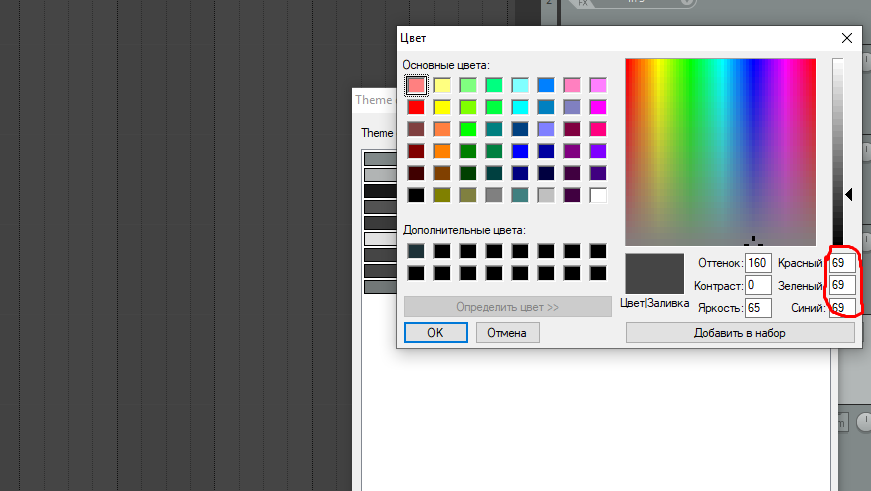Screen dimensions: 871x491
Task: Select the pure yellow basic color
Action: [x=442, y=107]
